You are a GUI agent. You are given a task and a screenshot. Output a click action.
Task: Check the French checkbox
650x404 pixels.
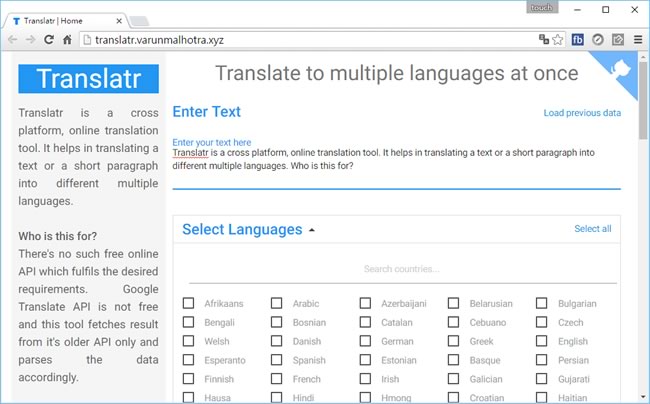point(276,379)
